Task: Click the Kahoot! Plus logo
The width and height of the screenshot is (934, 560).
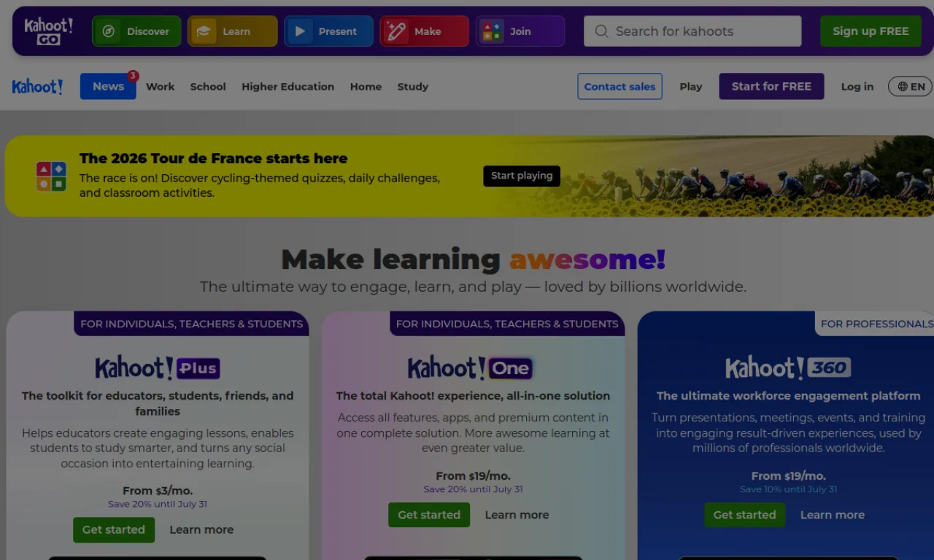Action: tap(158, 367)
